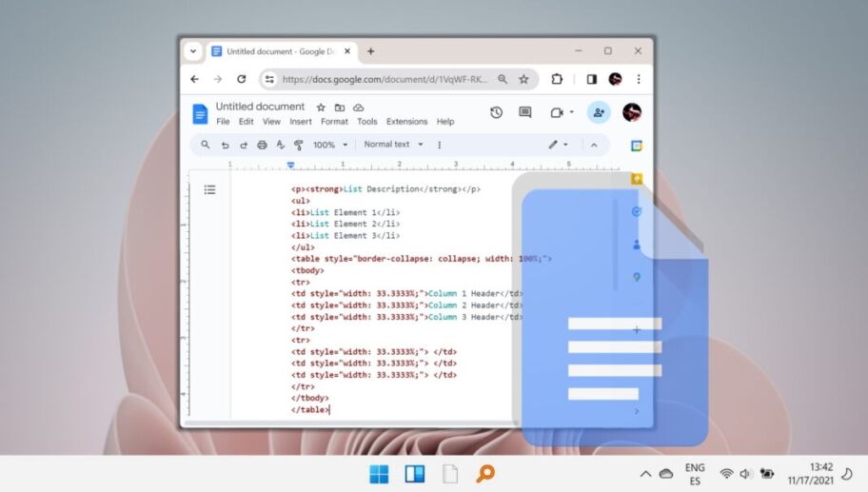
Task: Open the Tasks side panel icon
Action: click(637, 211)
